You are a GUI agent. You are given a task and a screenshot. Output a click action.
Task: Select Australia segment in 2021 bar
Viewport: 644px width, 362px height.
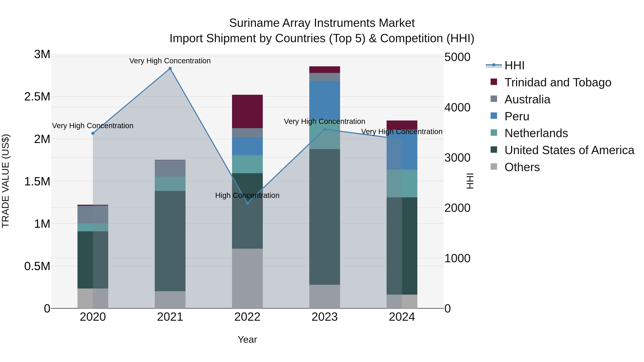(x=170, y=168)
